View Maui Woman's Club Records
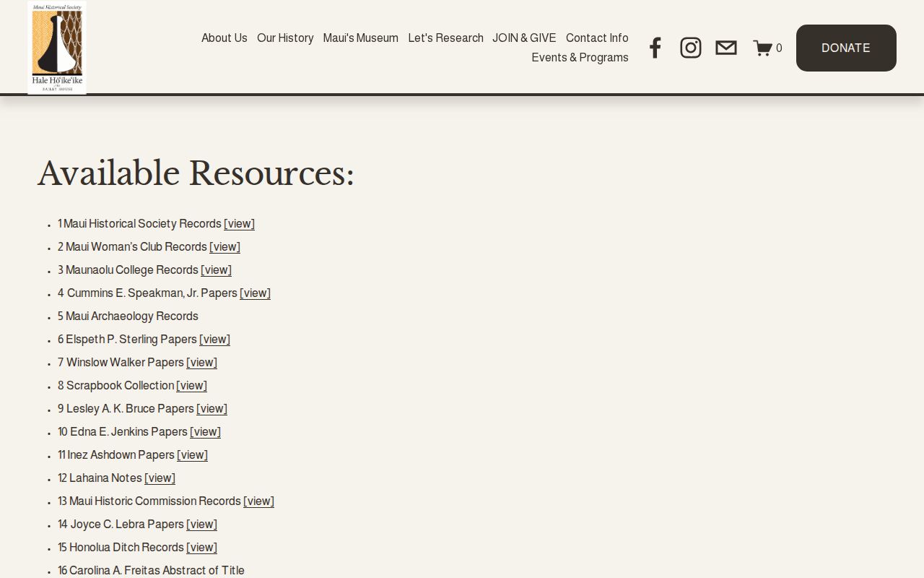The width and height of the screenshot is (924, 578). [x=225, y=247]
